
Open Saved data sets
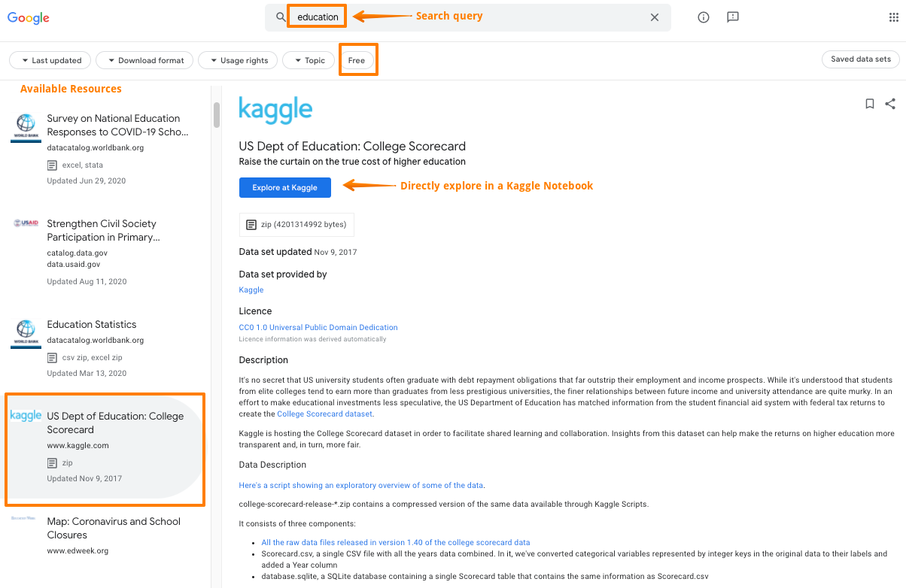pyautogui.click(x=860, y=59)
